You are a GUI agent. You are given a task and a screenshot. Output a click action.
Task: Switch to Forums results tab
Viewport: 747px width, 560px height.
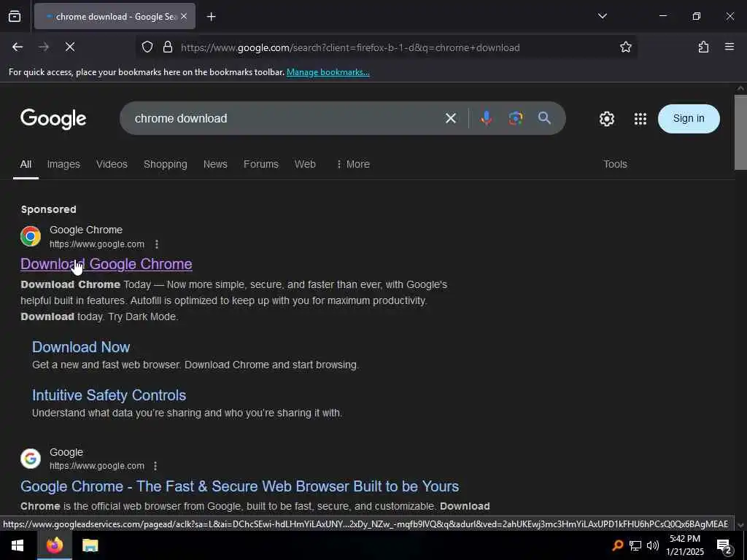coord(261,164)
